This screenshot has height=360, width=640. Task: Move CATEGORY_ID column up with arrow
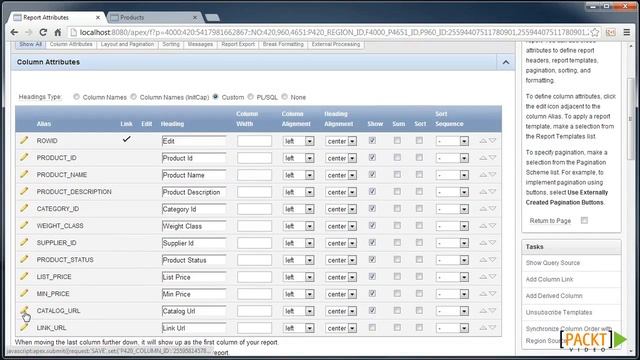coord(483,209)
